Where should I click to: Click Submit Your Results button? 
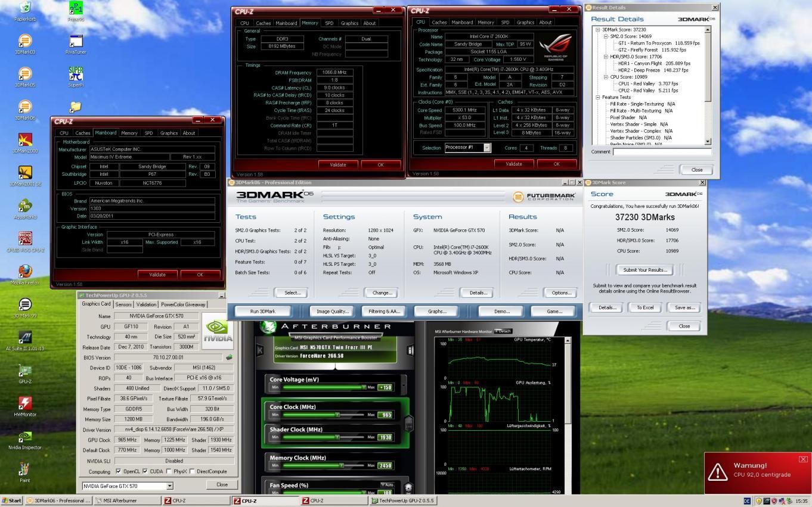pos(644,270)
